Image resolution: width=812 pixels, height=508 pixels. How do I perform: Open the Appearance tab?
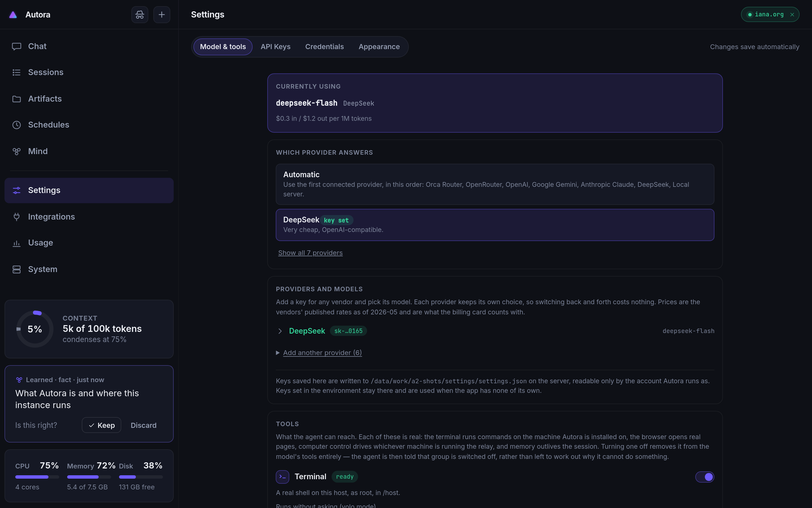[x=379, y=47]
